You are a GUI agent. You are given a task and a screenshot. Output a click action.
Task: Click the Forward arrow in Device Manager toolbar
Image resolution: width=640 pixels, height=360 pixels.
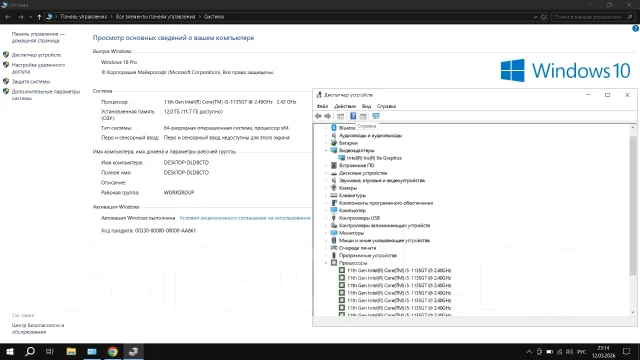[x=327, y=116]
